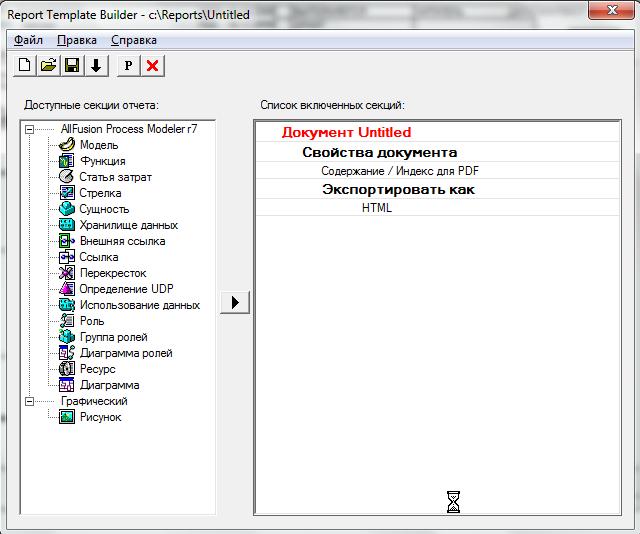Select the HTML export row
The width and height of the screenshot is (640, 534).
coord(438,208)
